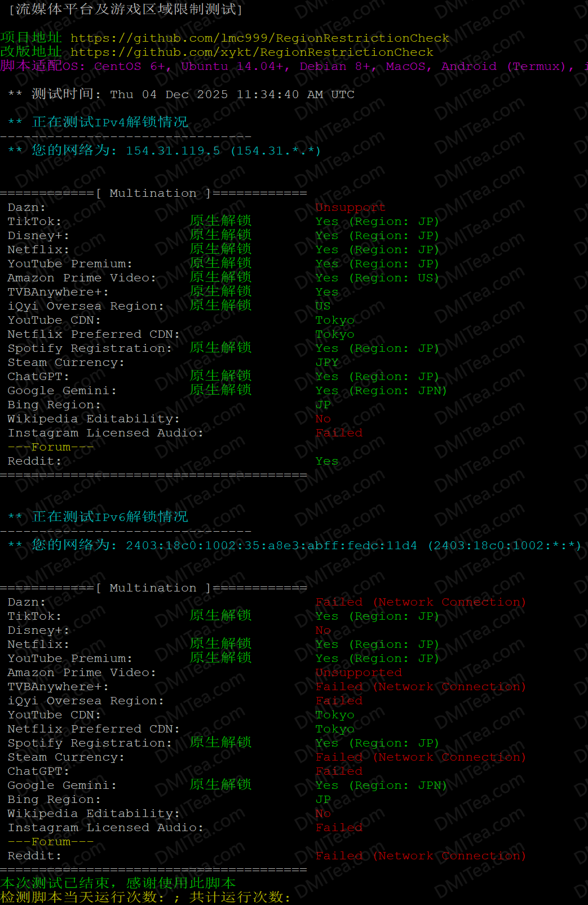Click the IPv6 Reddit Failed Network Connection result
The image size is (588, 905).
420,856
